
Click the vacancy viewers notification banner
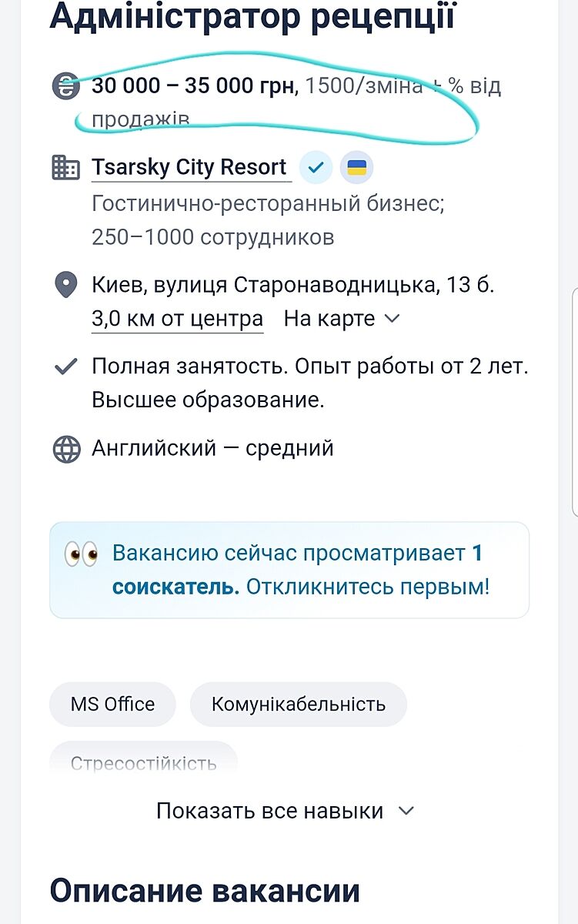click(289, 570)
